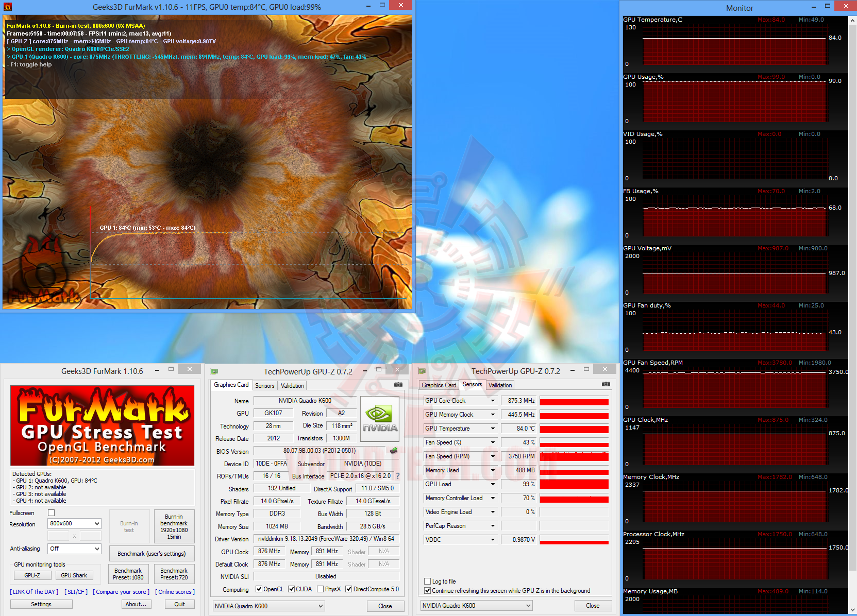The image size is (857, 616).
Task: Open the Compare your score link
Action: pyautogui.click(x=122, y=592)
